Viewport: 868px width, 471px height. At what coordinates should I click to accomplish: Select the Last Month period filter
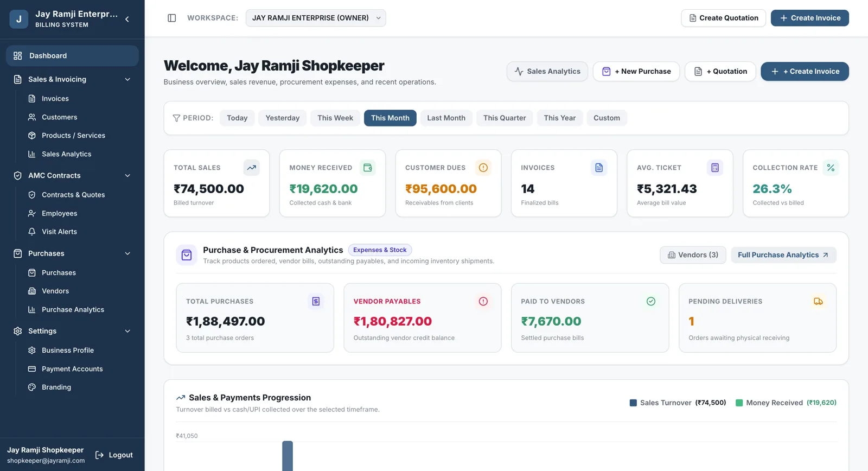pos(446,118)
